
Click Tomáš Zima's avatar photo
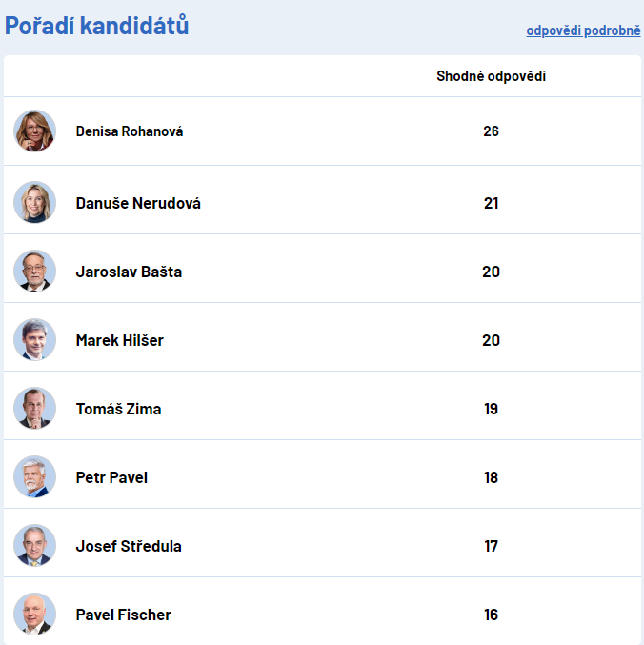tap(34, 408)
